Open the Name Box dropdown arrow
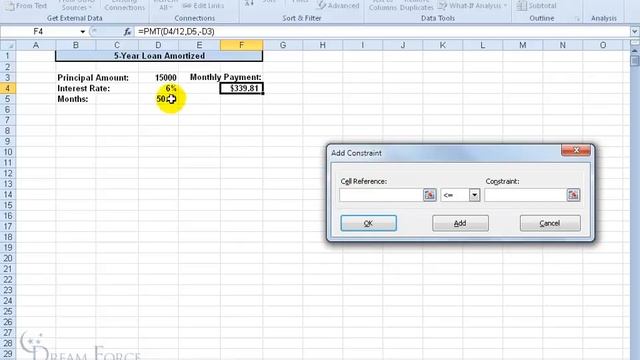The image size is (640, 360). pos(82,31)
